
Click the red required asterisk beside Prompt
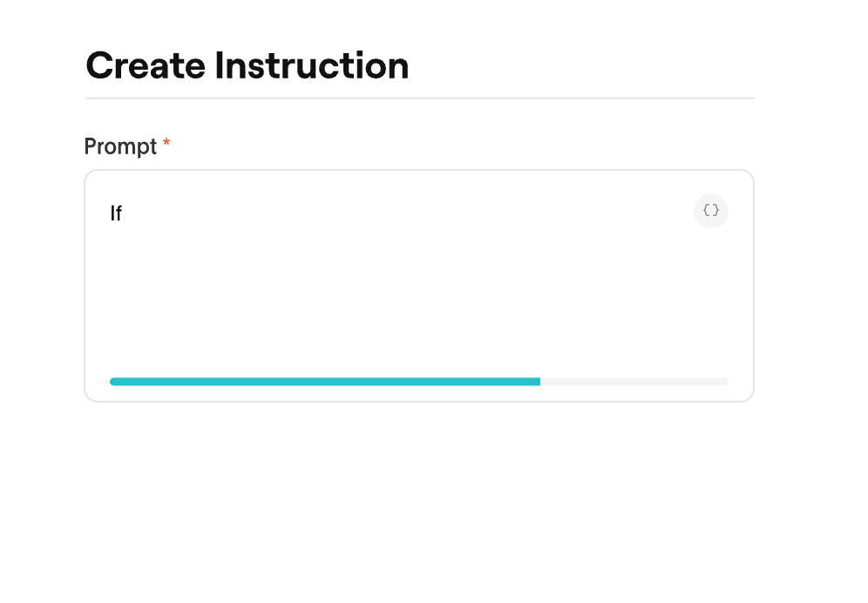tap(166, 144)
